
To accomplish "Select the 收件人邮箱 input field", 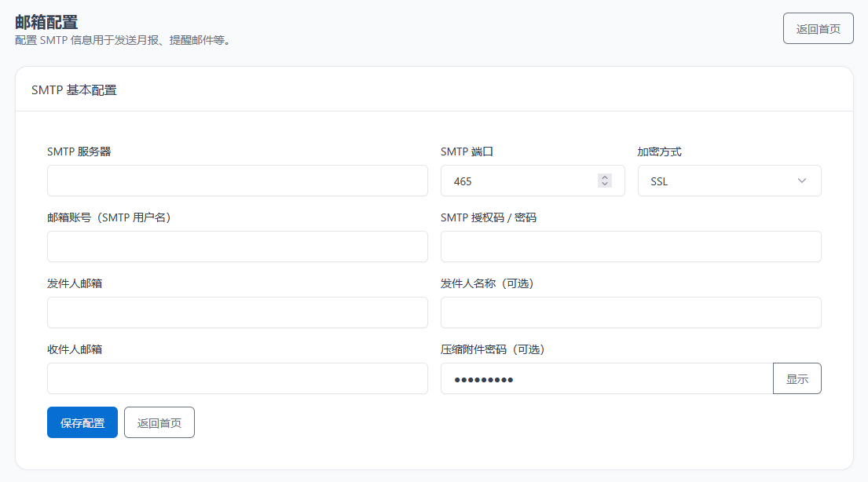I will [x=237, y=378].
